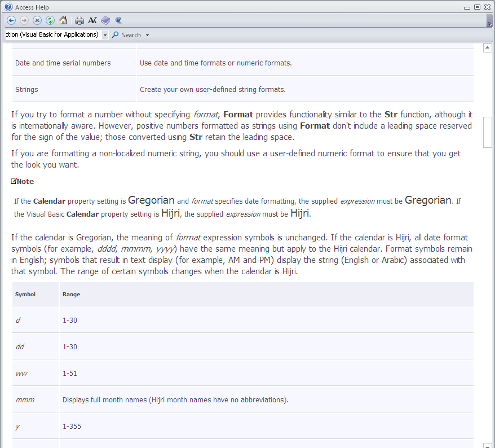
Task: Click the vertical scrollbar thumb
Action: click(x=488, y=132)
